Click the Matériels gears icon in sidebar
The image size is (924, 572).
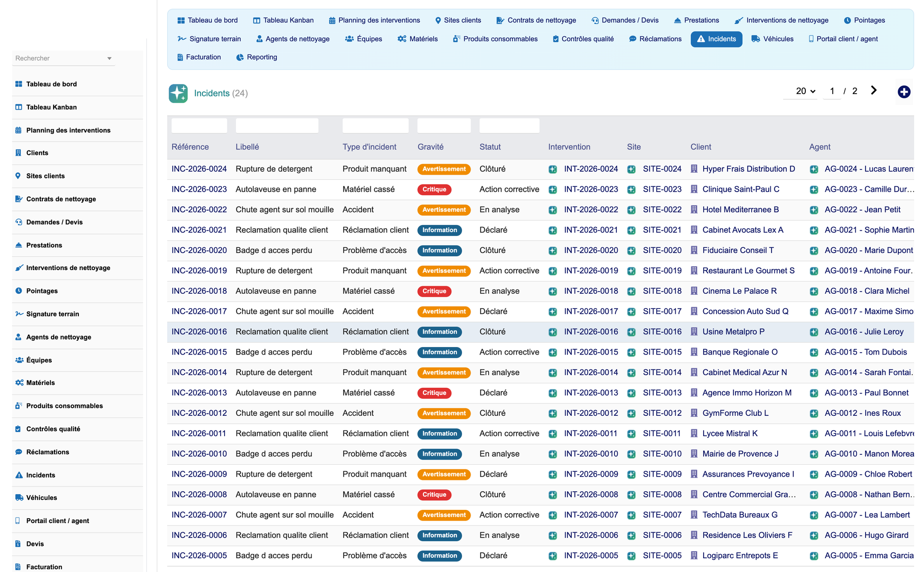pyautogui.click(x=19, y=383)
